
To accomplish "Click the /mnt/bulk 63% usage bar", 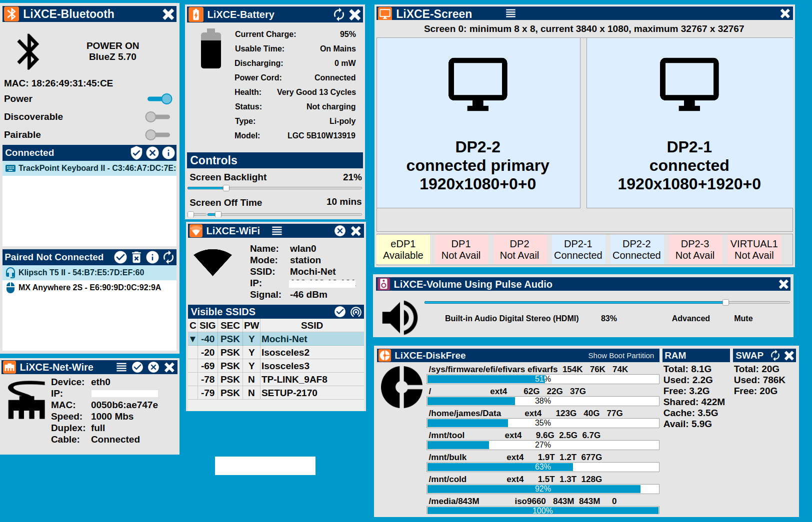I will [x=543, y=467].
